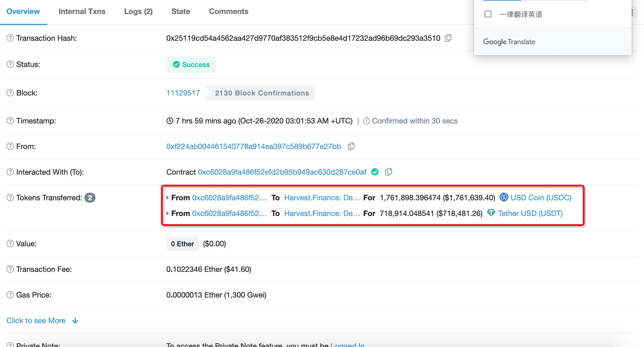Open contract 0xc6028a9fa486f52efd2b95b949ac630d287ce0af link
This screenshot has height=347, width=644.
point(282,172)
